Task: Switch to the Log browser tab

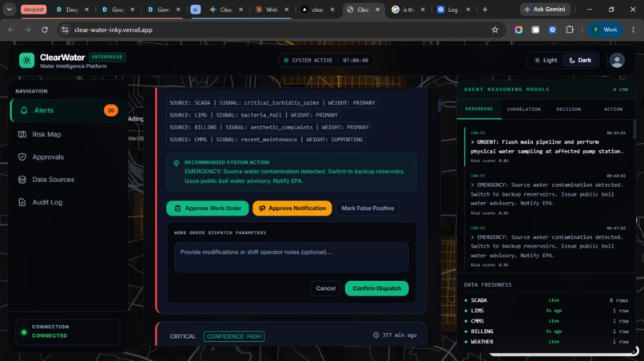Action: (452, 10)
